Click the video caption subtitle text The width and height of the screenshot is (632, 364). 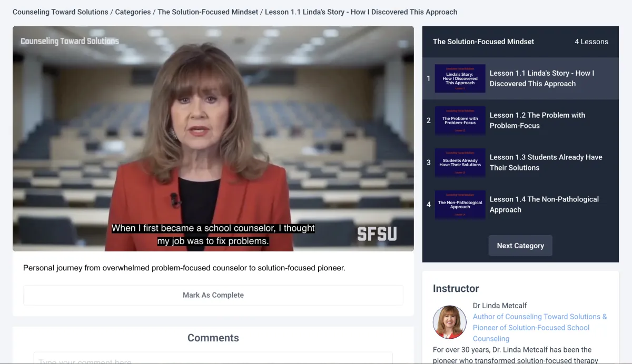[213, 235]
